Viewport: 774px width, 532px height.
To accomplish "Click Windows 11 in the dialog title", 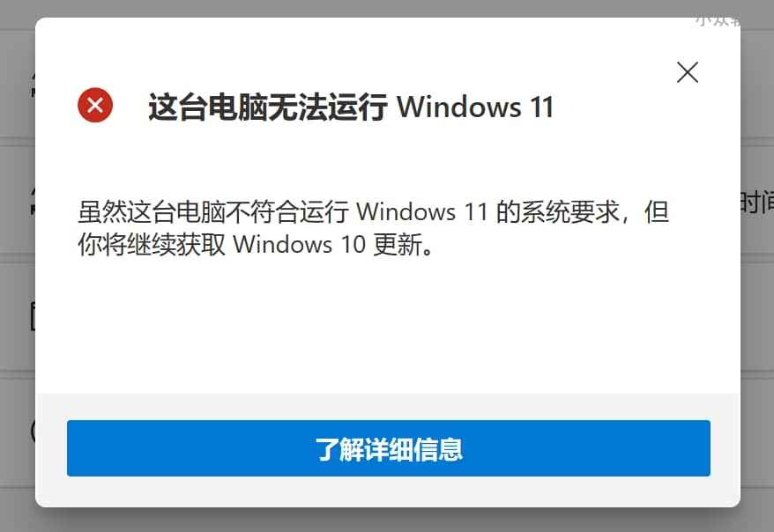I will (x=475, y=107).
